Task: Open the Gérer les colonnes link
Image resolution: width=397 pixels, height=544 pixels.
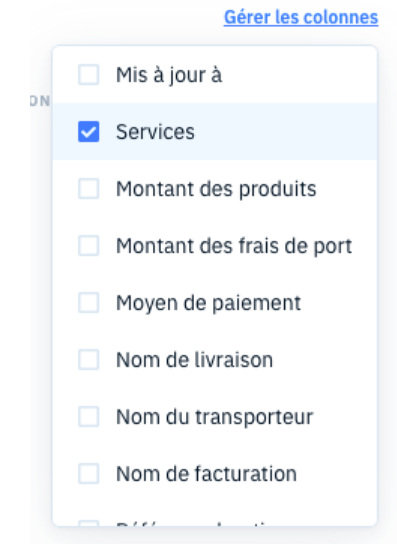Action: (x=301, y=17)
